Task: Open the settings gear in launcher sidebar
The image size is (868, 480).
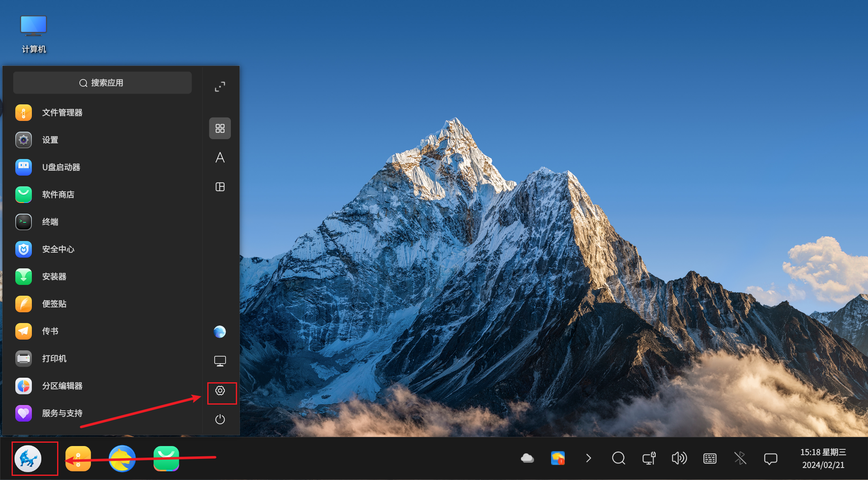Action: [220, 391]
